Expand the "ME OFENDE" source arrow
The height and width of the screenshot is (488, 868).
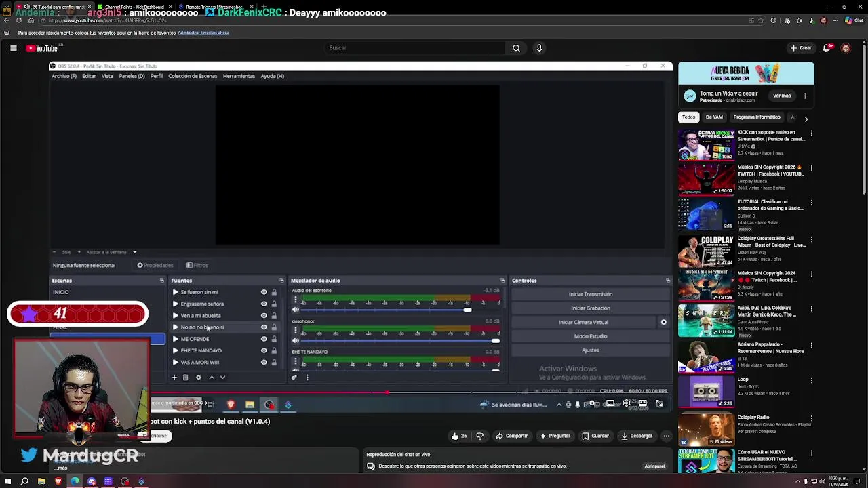(175, 339)
